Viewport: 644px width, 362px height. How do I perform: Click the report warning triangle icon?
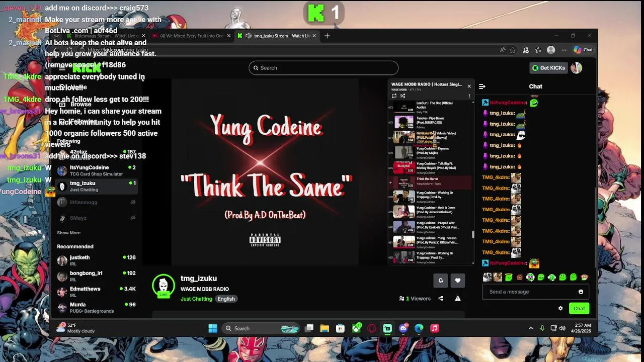pyautogui.click(x=458, y=299)
